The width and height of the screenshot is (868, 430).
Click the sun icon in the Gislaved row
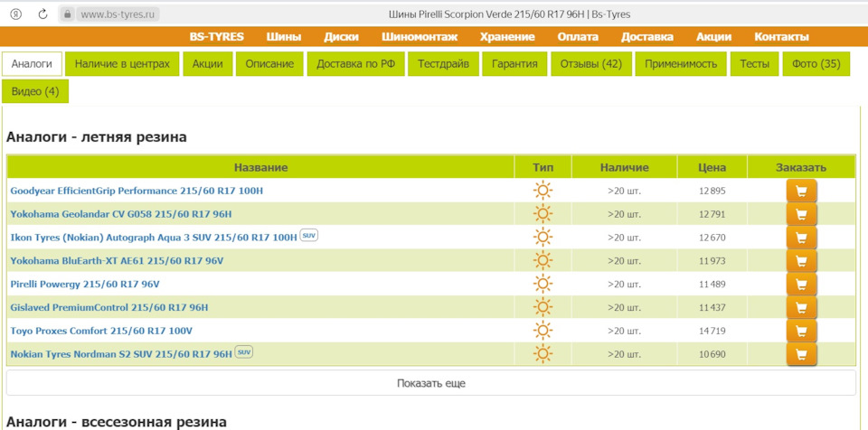(x=542, y=307)
